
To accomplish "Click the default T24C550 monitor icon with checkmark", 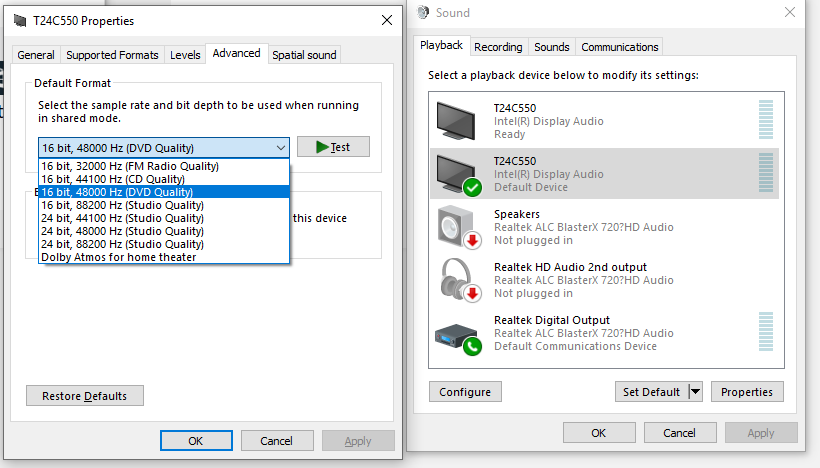I will tap(459, 175).
